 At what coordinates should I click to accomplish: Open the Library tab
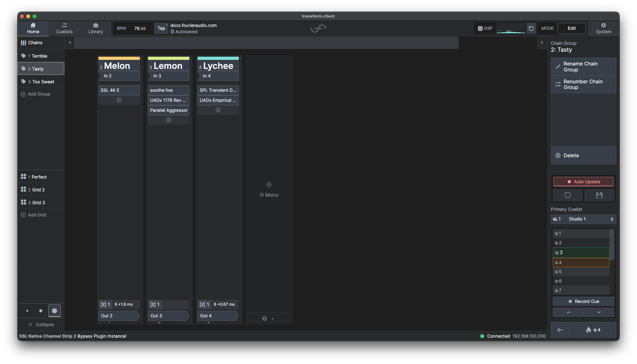tap(96, 28)
